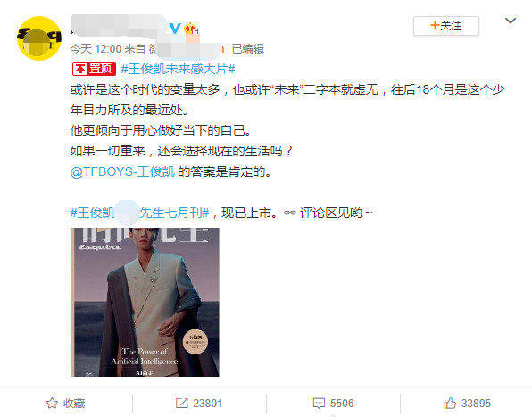Follow the account with +关注 button
The image size is (532, 417).
(x=446, y=26)
